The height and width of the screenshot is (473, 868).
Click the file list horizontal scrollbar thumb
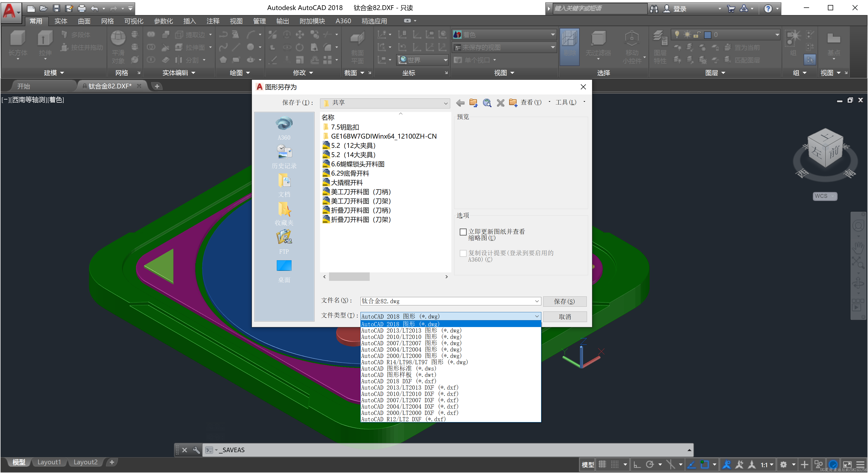(349, 277)
